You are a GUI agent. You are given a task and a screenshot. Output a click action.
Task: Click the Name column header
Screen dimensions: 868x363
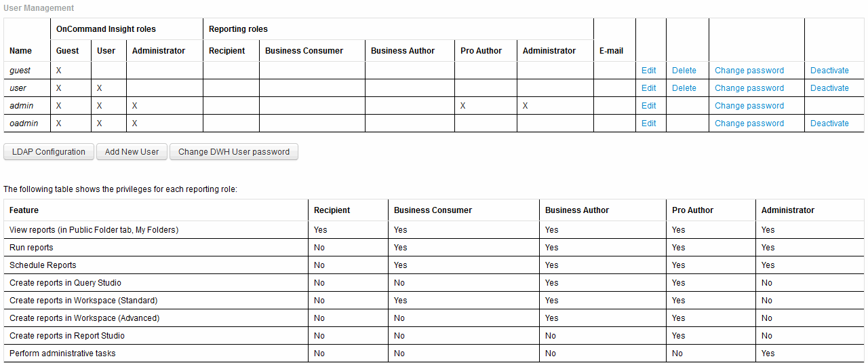click(x=20, y=51)
